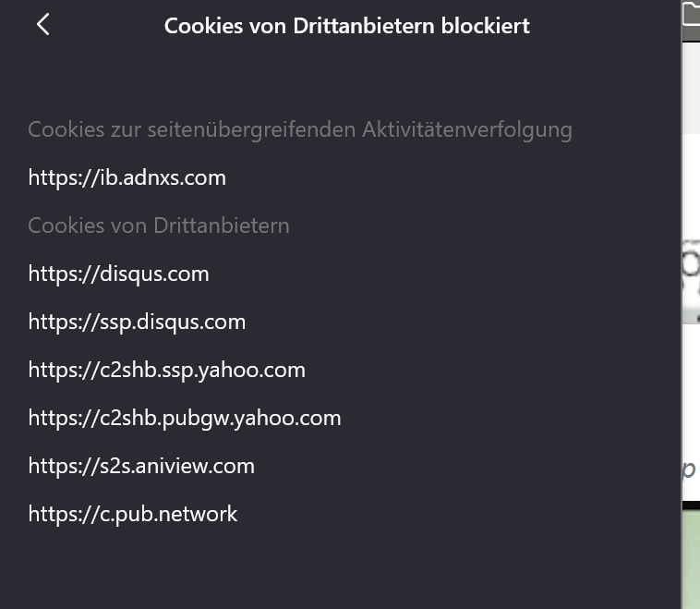Click the light vertical border beside the panel
The image size is (700, 609).
(682, 304)
